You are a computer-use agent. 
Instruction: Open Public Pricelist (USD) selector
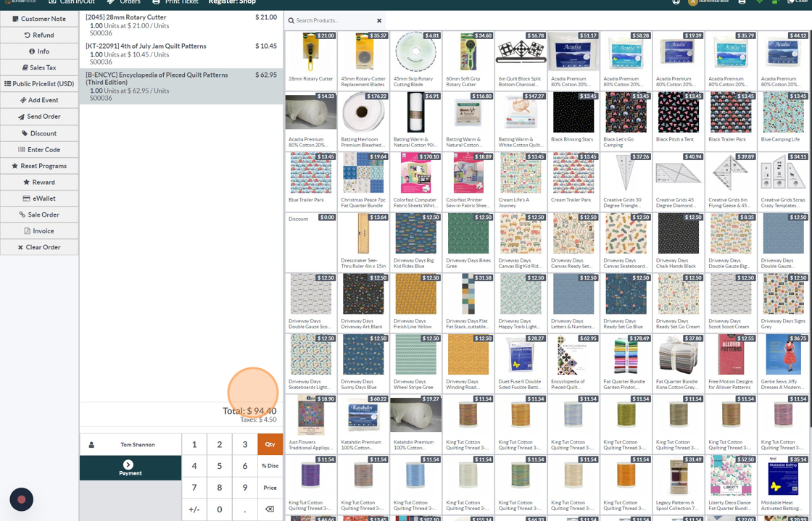39,84
